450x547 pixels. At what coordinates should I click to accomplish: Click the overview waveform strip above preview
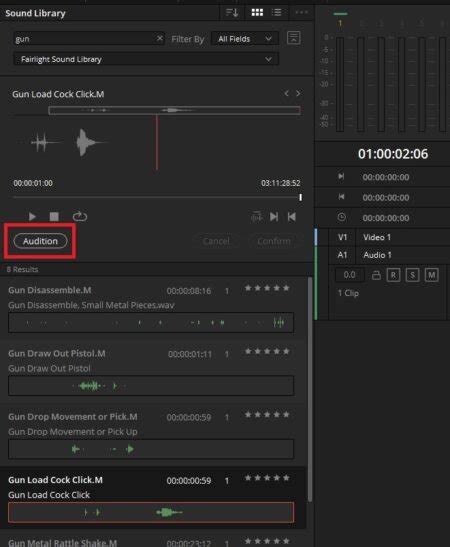(x=174, y=111)
